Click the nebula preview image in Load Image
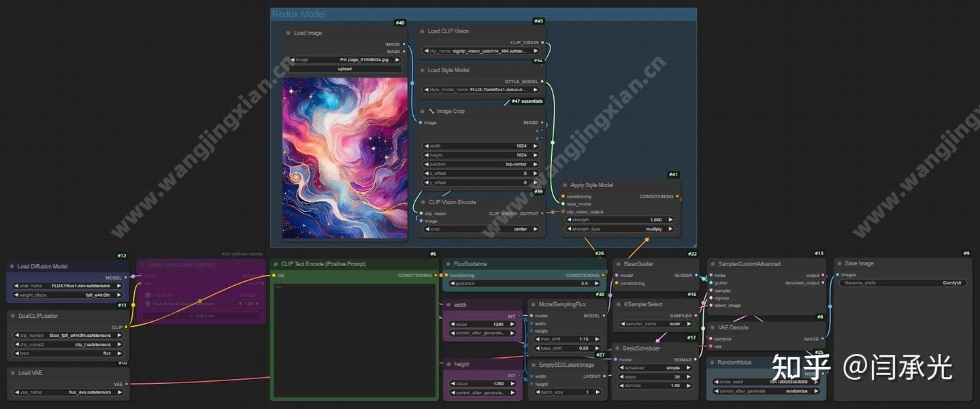 click(344, 158)
